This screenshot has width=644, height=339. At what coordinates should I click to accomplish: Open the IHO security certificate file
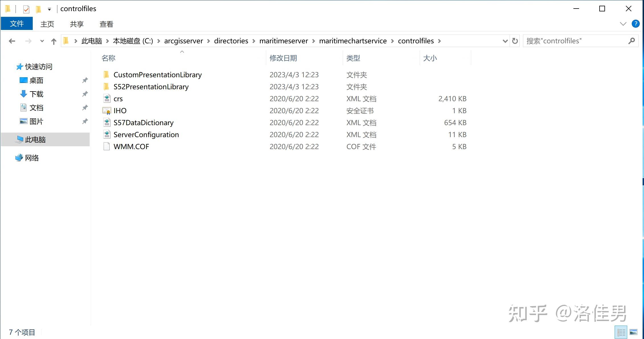pos(120,110)
